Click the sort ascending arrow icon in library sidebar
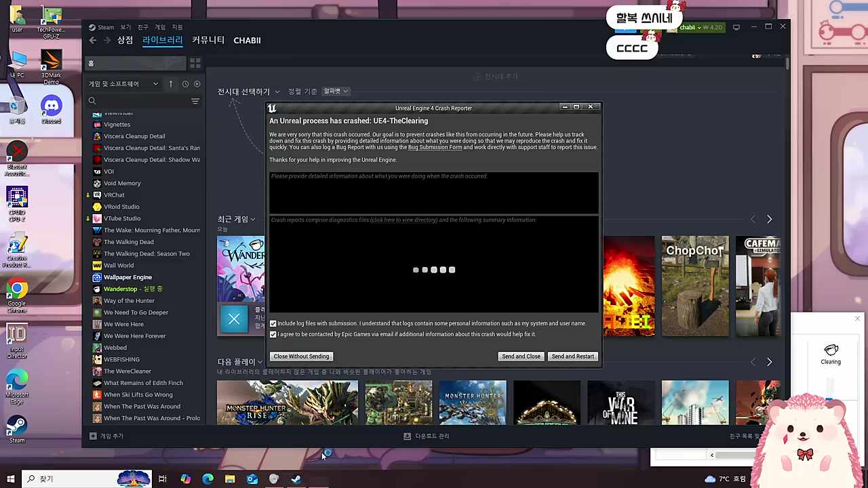The height and width of the screenshot is (488, 868). click(171, 83)
